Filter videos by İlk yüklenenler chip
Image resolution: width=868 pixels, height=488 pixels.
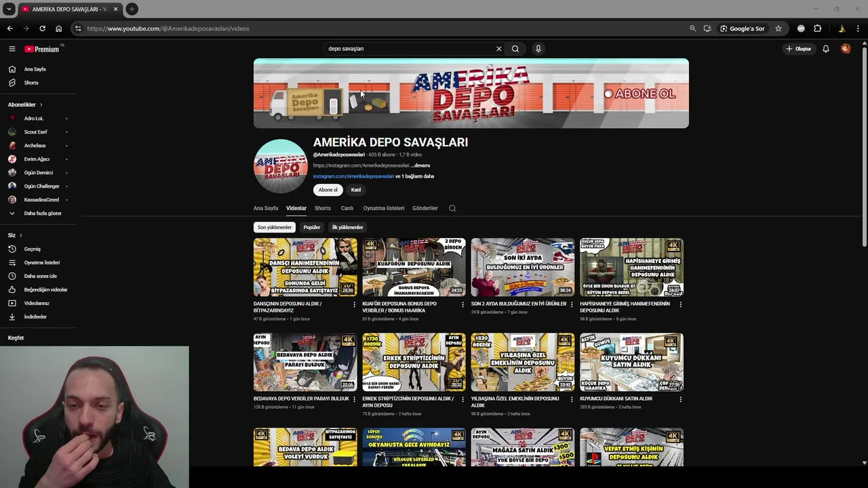click(348, 228)
